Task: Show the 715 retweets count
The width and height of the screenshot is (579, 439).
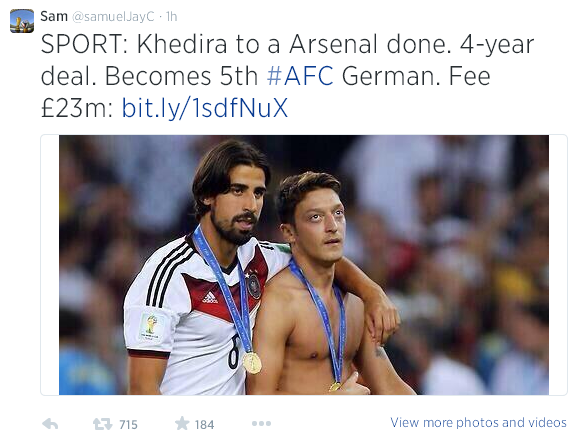Action: point(128,425)
